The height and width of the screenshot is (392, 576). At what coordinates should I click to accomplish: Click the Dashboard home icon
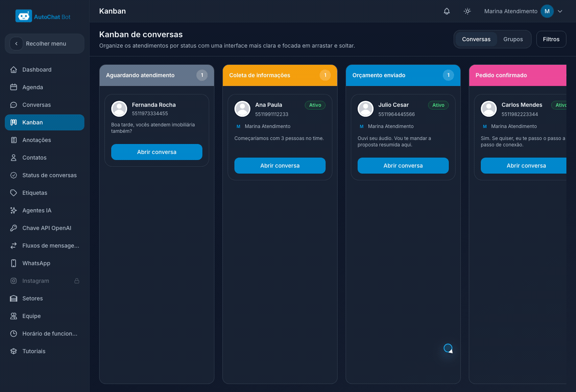[13, 70]
